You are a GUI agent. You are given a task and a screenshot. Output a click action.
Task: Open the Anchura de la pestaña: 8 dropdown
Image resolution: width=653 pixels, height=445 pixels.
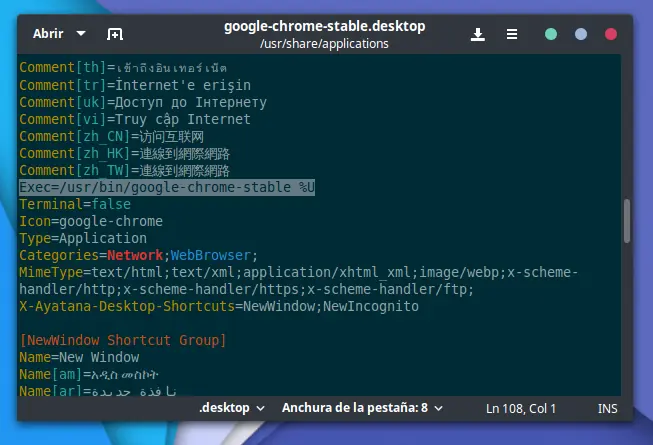362,408
